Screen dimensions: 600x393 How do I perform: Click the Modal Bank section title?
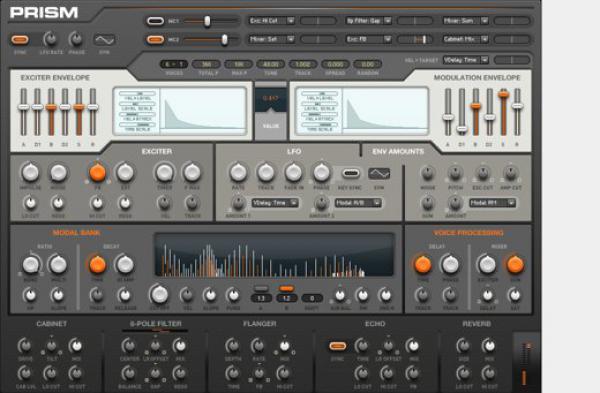(77, 233)
